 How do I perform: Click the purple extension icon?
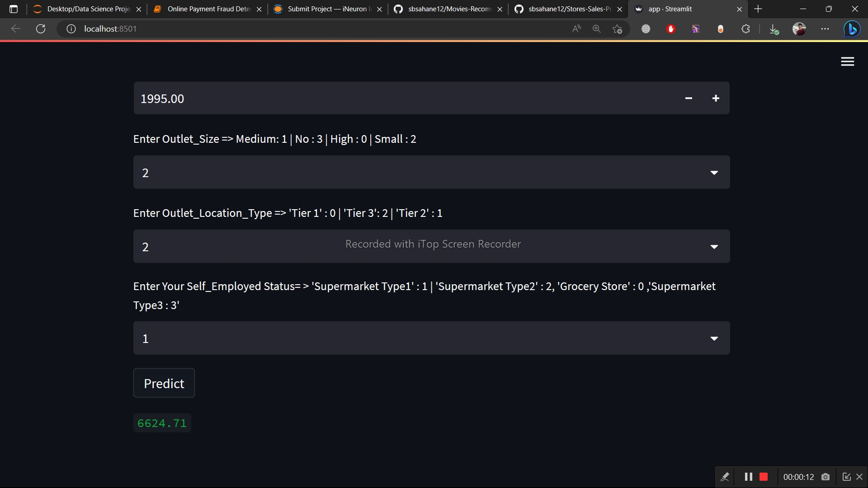[696, 29]
